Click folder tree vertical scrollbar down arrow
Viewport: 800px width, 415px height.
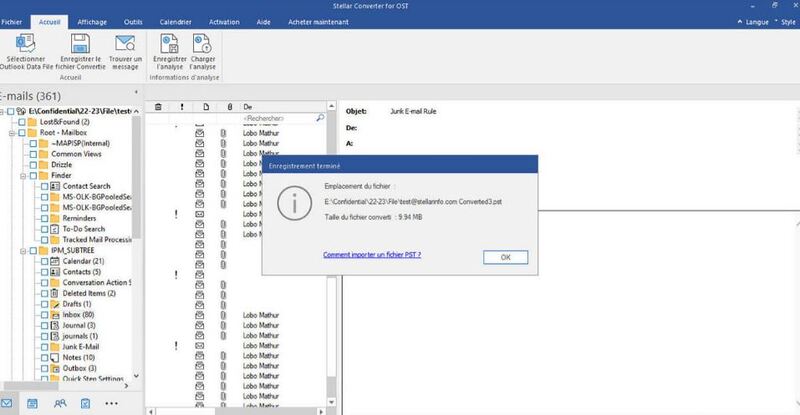tap(136, 376)
